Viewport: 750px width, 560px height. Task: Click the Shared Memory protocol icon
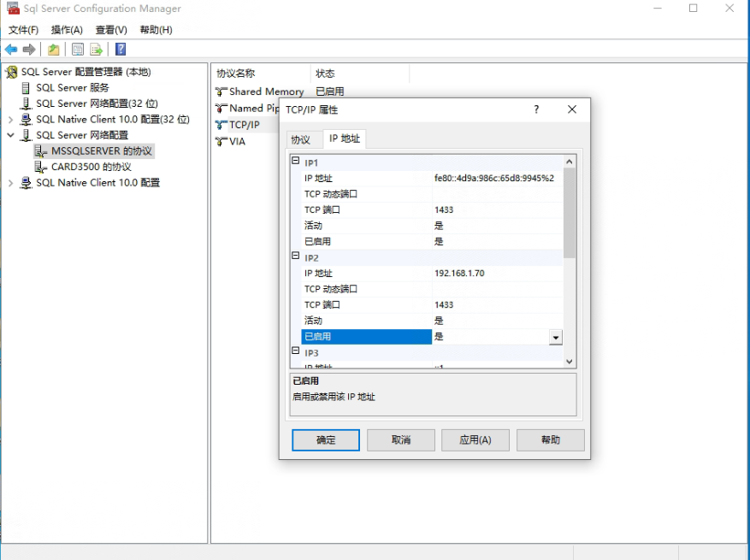(x=221, y=91)
